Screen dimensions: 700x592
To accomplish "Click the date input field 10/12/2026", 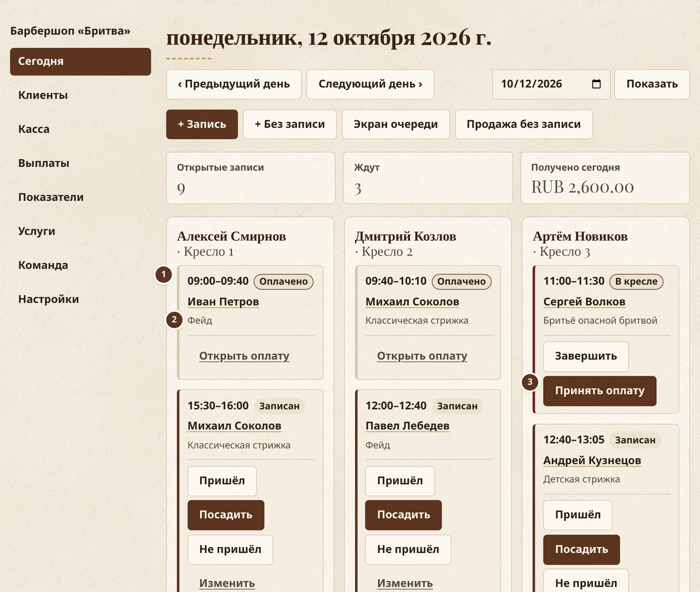I will 551,84.
